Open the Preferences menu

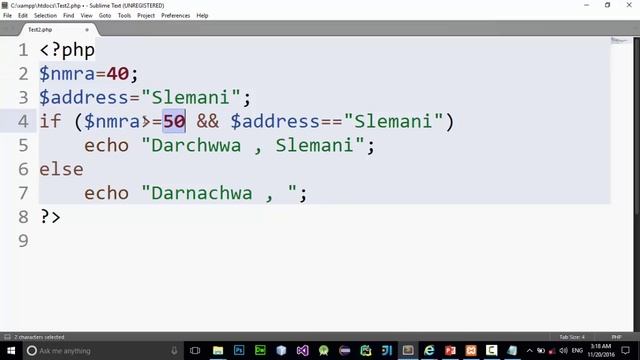click(176, 16)
